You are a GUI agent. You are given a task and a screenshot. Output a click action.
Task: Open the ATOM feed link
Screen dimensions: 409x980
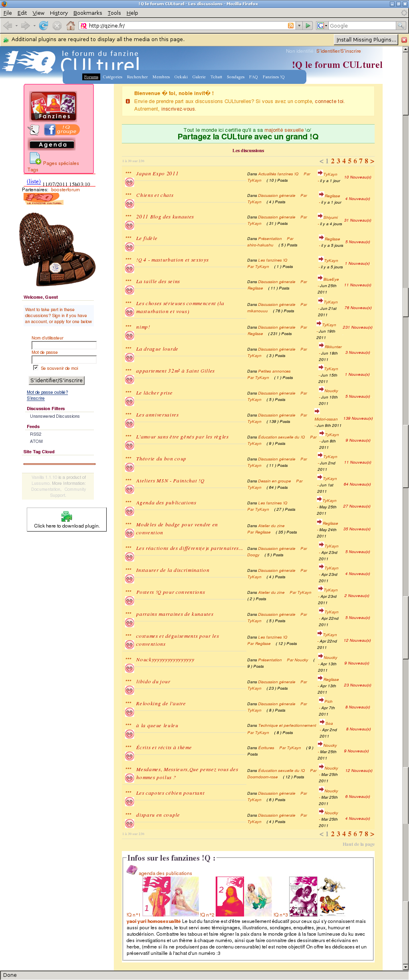tap(36, 441)
